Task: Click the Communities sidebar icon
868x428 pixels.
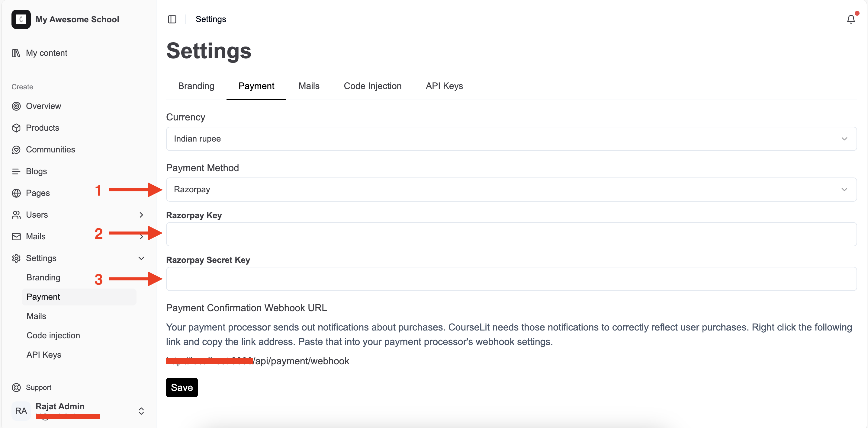Action: tap(17, 149)
